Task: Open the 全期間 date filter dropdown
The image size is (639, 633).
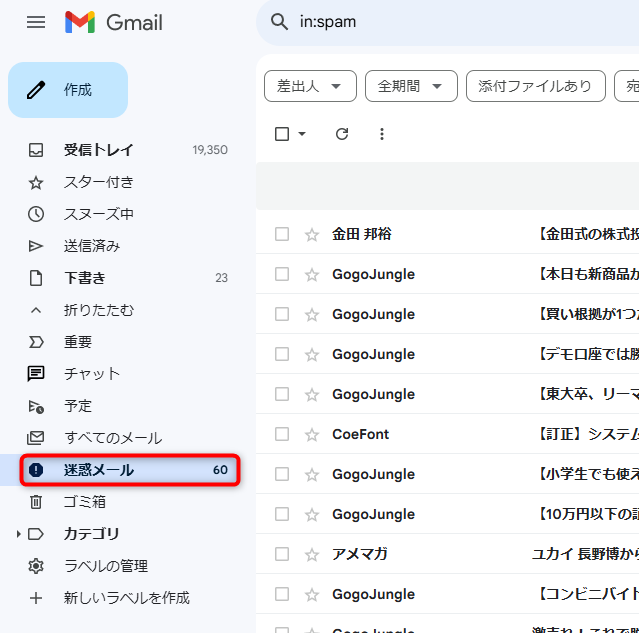Action: (x=411, y=86)
